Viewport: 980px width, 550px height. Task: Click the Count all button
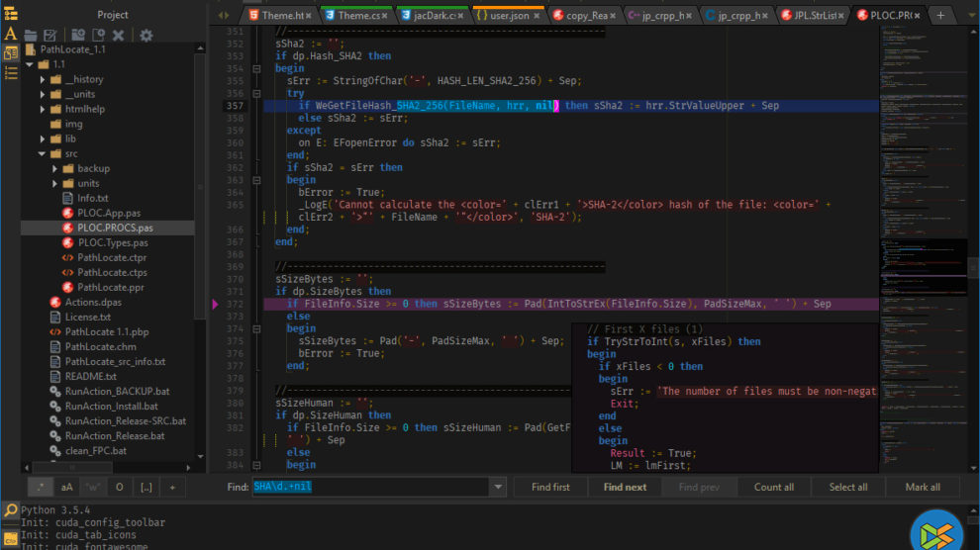click(773, 487)
